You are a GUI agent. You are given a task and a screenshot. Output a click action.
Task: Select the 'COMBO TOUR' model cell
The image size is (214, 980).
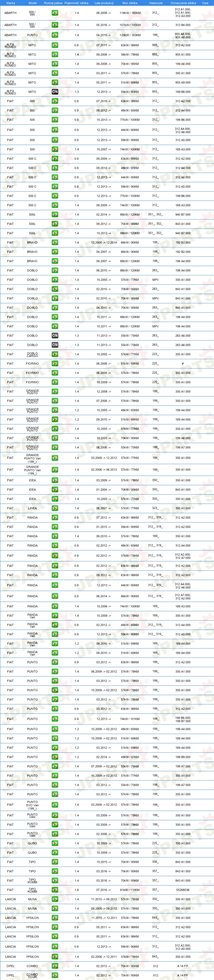tap(32, 976)
